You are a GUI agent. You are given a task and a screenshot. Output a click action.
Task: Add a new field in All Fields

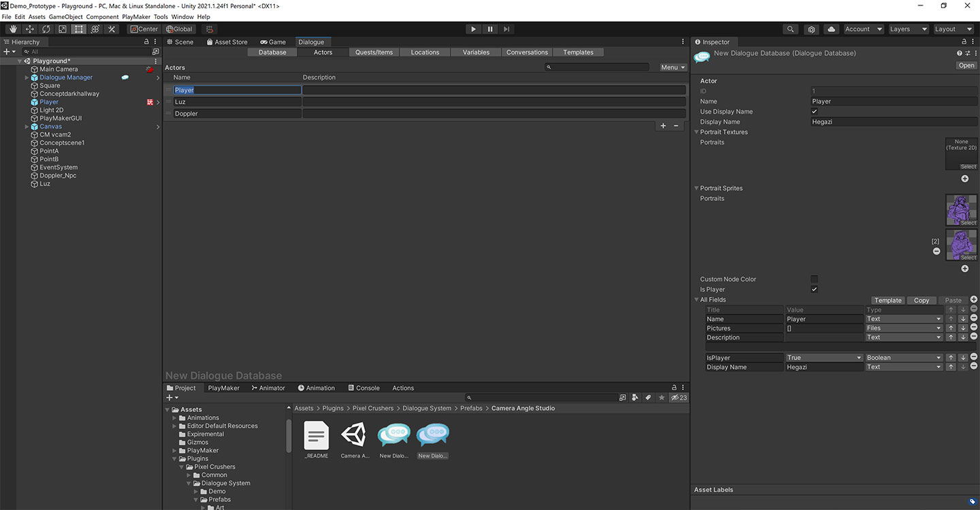[x=974, y=300]
